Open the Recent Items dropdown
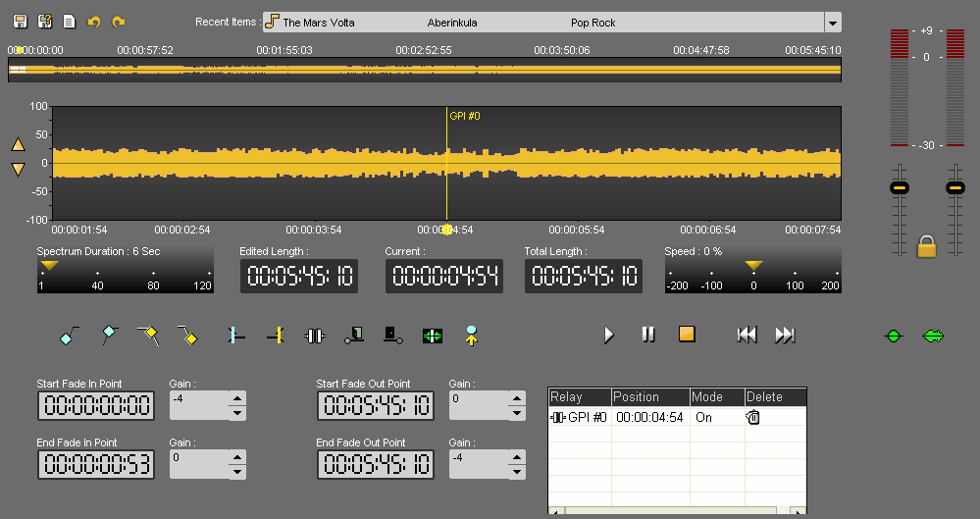 click(x=832, y=23)
